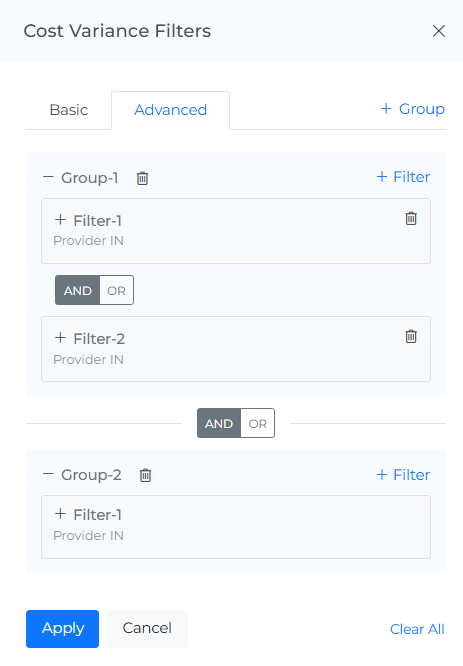463x666 pixels.
Task: Close the Cost Variance Filters dialog
Action: click(438, 31)
